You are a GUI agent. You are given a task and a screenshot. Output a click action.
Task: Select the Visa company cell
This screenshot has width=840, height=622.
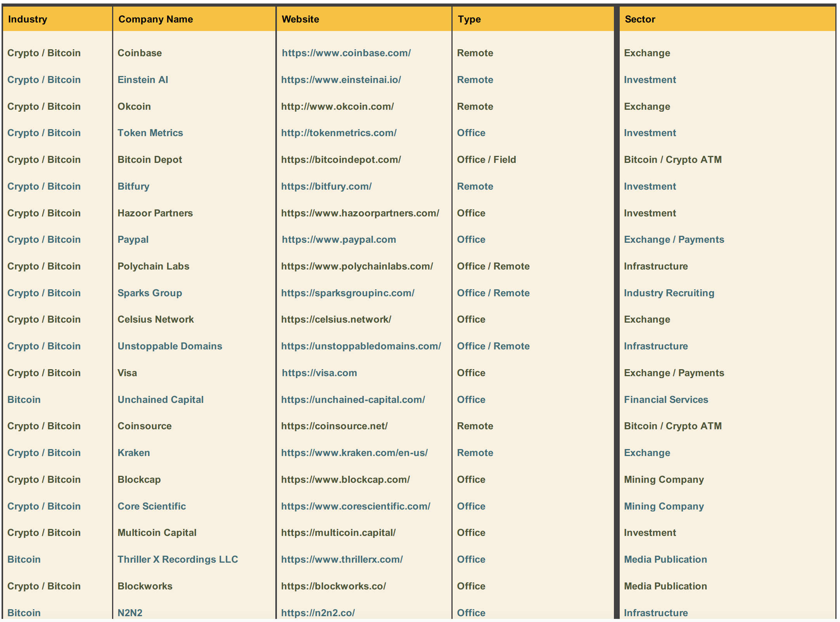(x=127, y=373)
